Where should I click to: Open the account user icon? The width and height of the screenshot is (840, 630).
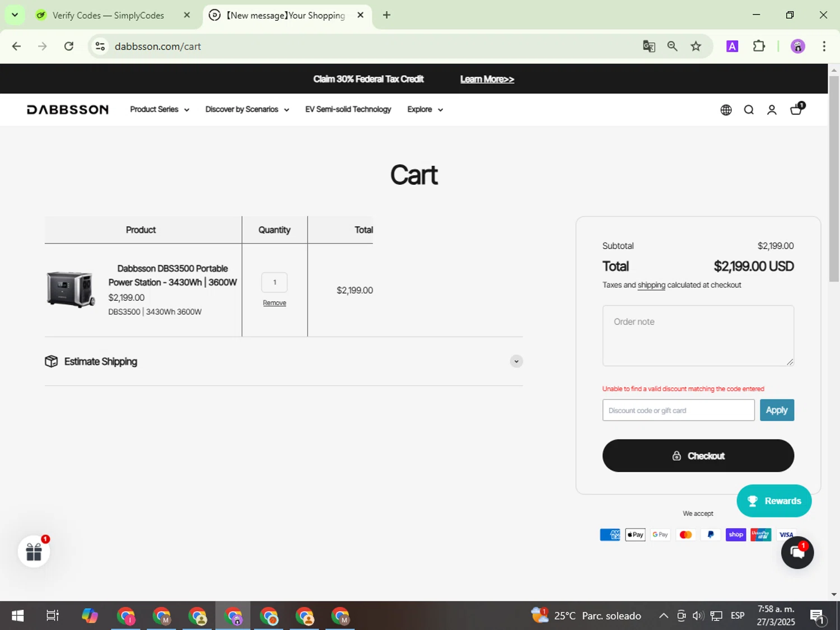772,110
